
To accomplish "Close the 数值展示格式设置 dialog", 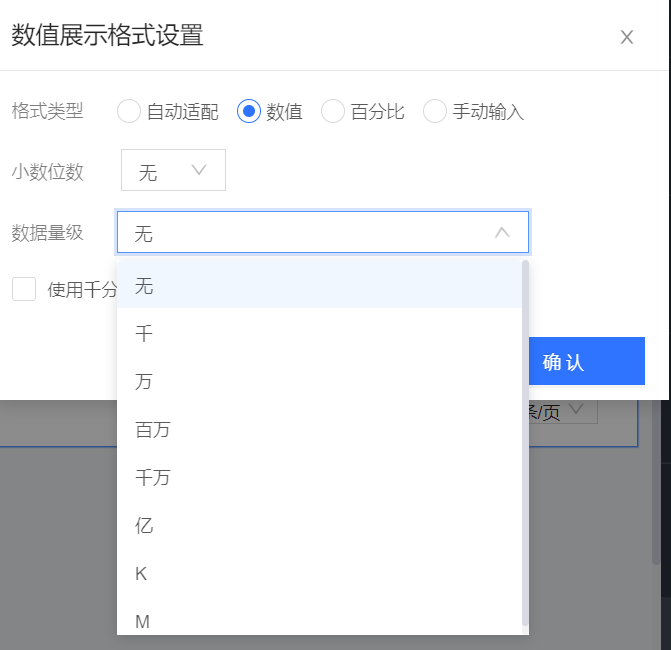I will [x=627, y=37].
